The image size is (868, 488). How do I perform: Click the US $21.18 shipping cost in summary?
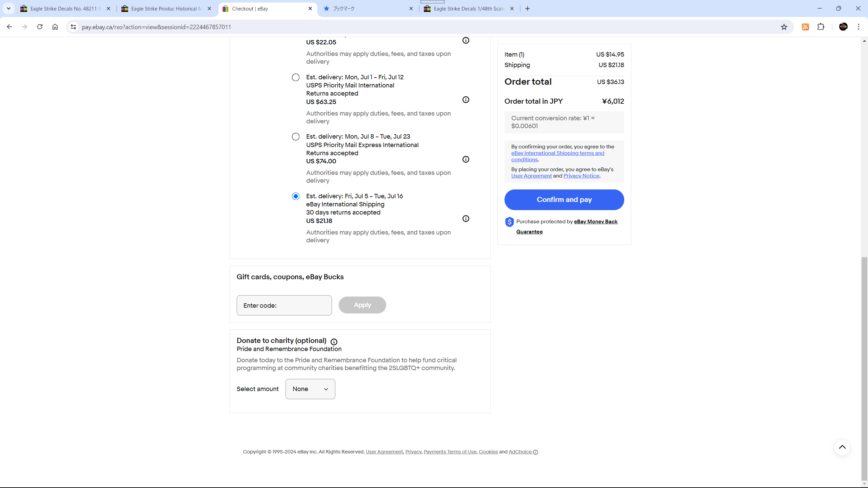(611, 65)
